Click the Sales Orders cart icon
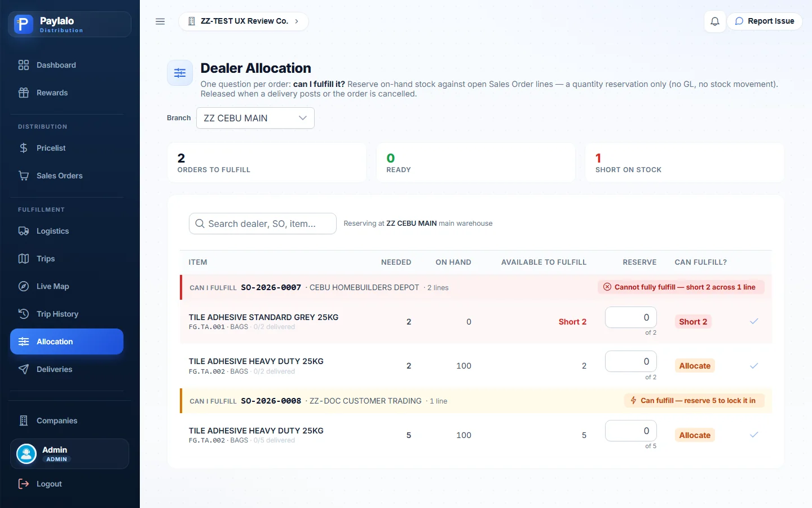This screenshot has height=508, width=812. pos(24,176)
